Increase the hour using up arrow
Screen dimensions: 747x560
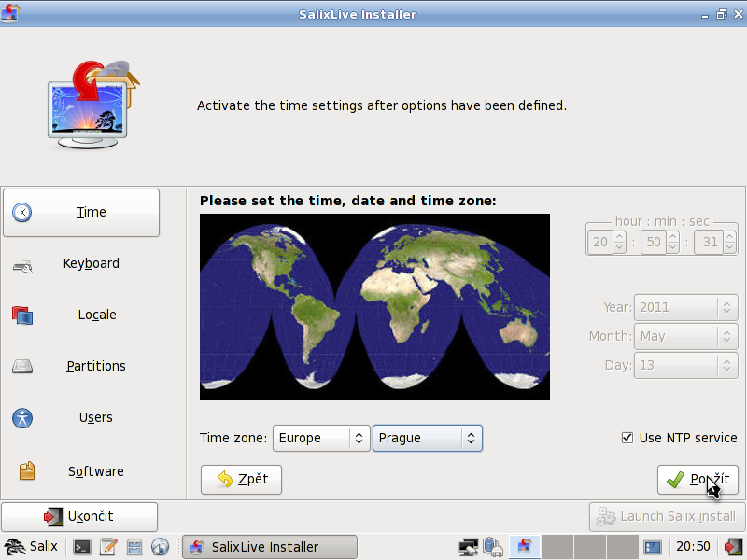(619, 236)
